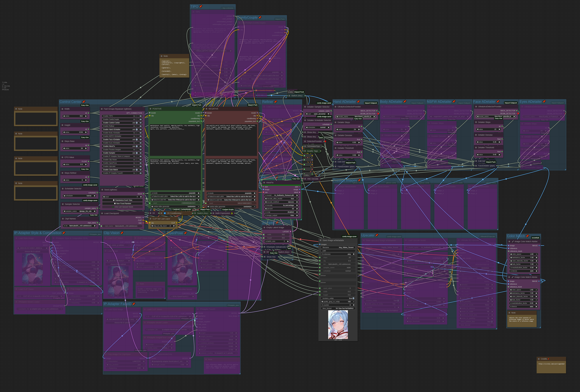
Task: Open sampler_name dropdown showing dpmpp_2m_sde
Action: tap(80, 211)
